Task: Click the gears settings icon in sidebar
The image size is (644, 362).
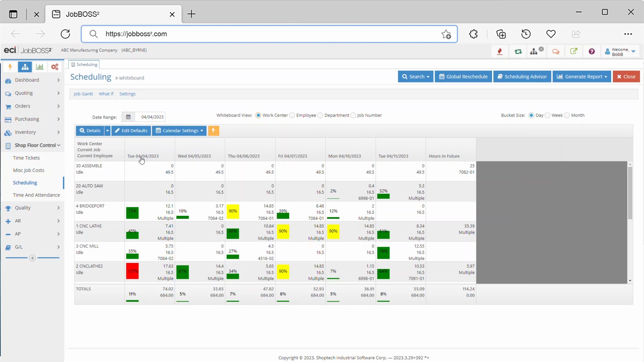Action: pyautogui.click(x=55, y=67)
